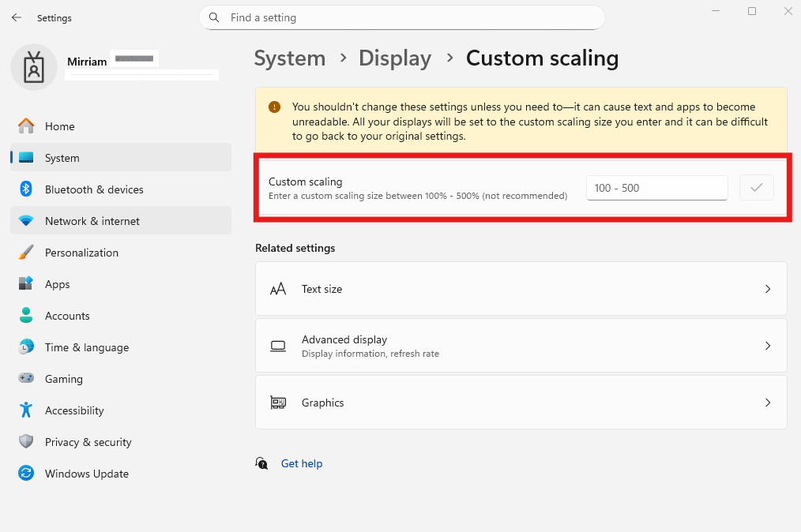Viewport: 801px width, 532px height.
Task: Click the 'Enter a custom scaling size' description
Action: point(418,196)
